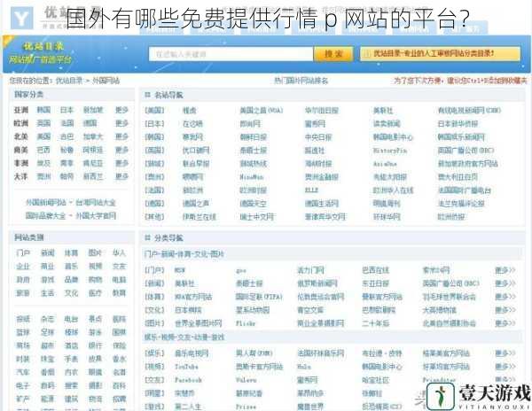532x411 pixels.
Task: Open 伊斯兰在线 site link
Action: point(199,217)
